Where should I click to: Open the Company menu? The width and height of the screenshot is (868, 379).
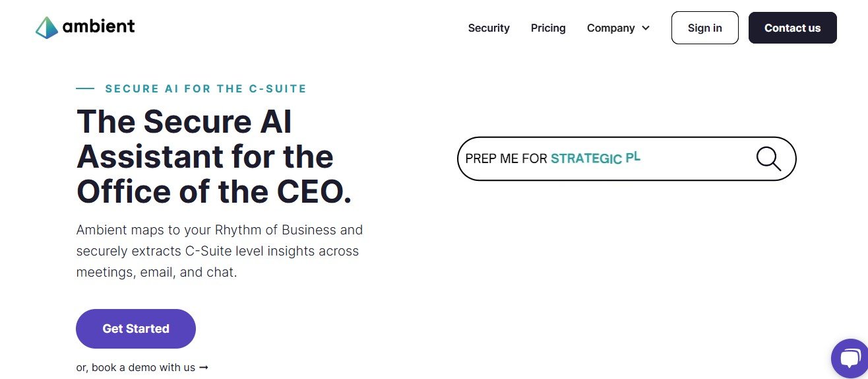611,28
